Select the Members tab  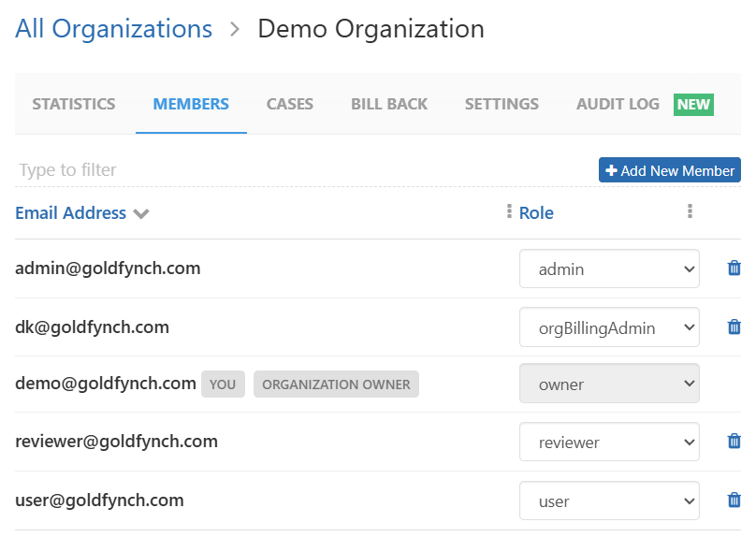(191, 104)
